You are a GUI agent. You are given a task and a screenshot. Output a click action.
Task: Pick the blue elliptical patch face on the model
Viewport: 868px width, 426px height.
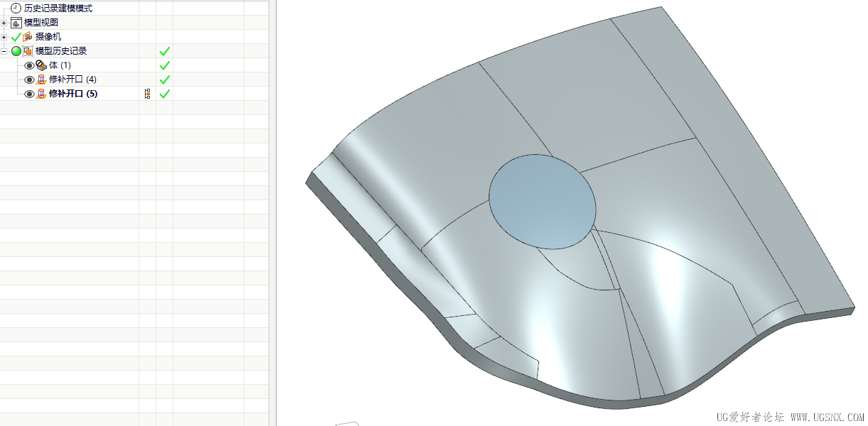(543, 202)
